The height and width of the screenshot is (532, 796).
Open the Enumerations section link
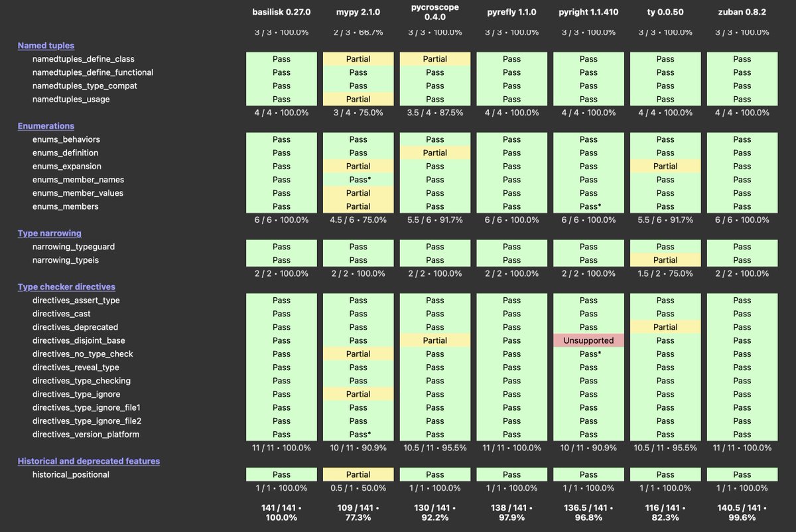[46, 126]
